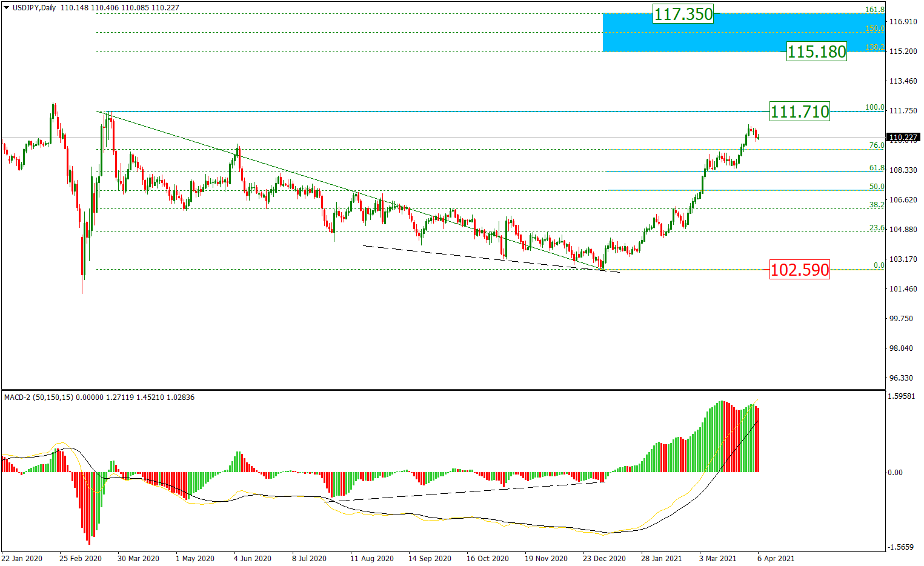This screenshot has width=924, height=566.
Task: Click the 50.0 Fibonacci level label
Action: pos(877,187)
